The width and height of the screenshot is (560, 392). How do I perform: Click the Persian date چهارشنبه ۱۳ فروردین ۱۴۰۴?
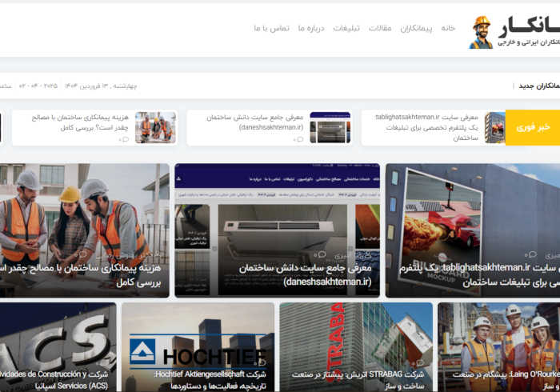101,86
